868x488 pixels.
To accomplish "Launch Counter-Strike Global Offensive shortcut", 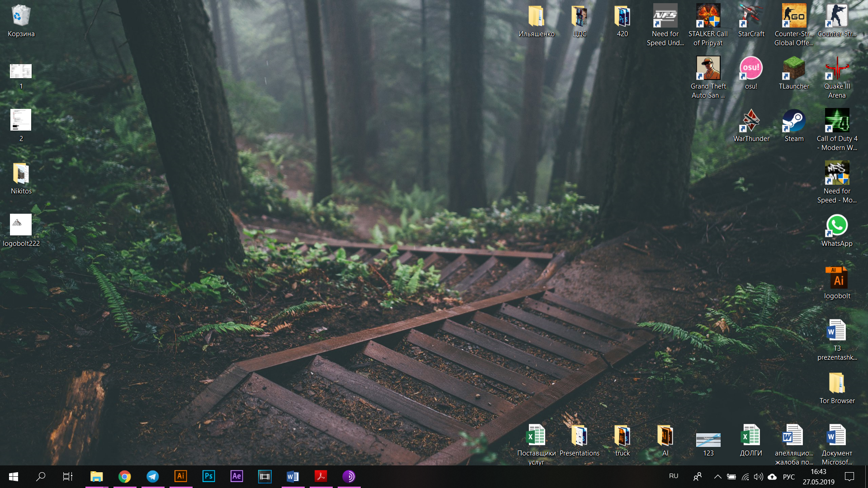I will click(794, 25).
